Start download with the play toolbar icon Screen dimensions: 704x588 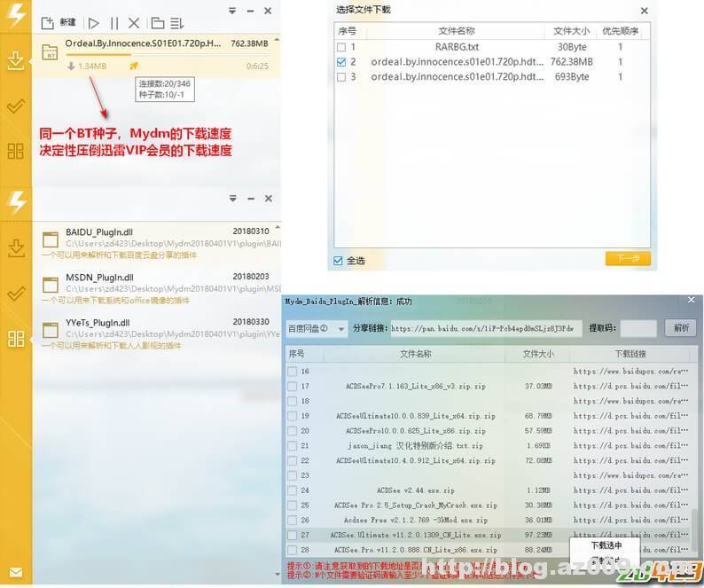pyautogui.click(x=93, y=23)
